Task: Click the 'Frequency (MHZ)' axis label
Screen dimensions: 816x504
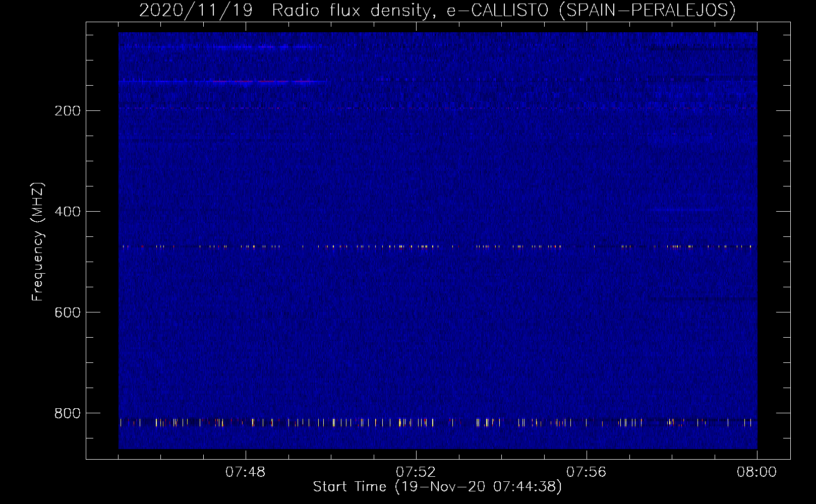Action: tap(38, 242)
